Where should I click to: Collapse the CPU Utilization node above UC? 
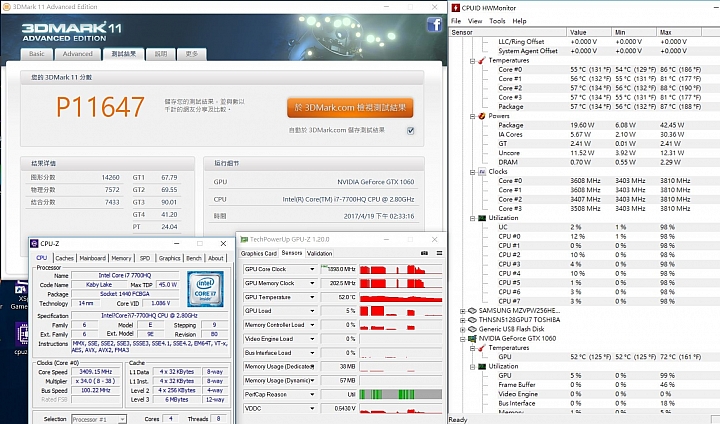click(472, 218)
